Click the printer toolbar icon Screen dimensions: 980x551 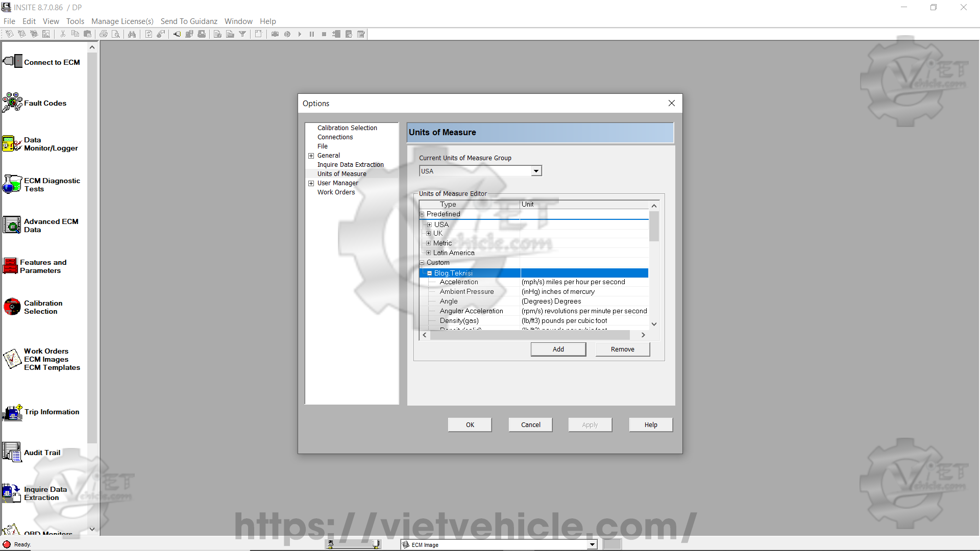[104, 34]
